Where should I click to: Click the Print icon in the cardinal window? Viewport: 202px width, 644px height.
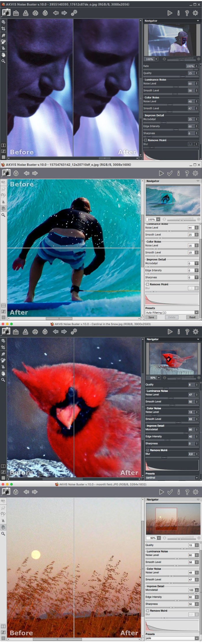coord(35,332)
